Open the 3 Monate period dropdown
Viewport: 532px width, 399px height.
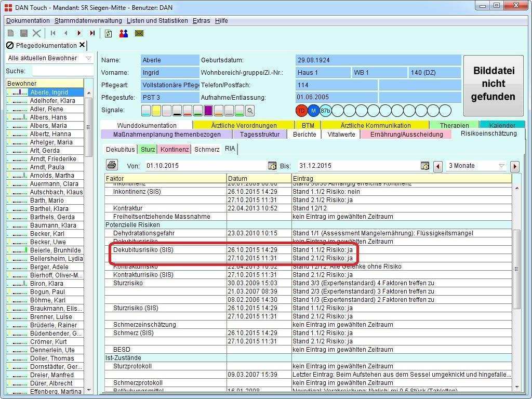pos(501,166)
